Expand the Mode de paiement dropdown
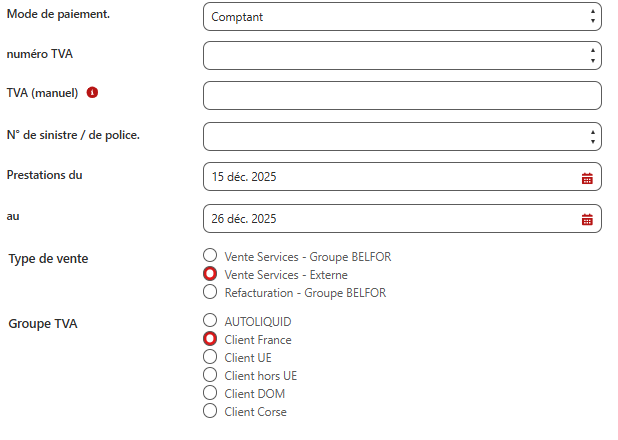This screenshot has height=440, width=618. point(402,17)
